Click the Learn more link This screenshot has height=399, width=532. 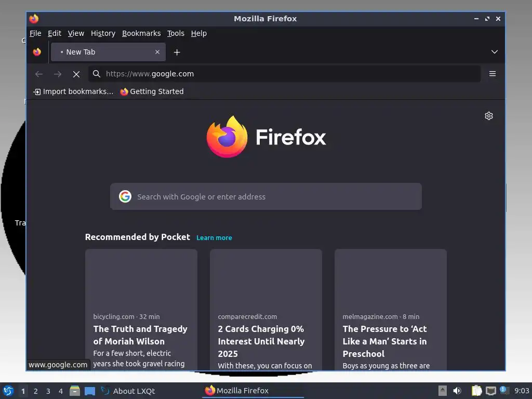pyautogui.click(x=214, y=238)
